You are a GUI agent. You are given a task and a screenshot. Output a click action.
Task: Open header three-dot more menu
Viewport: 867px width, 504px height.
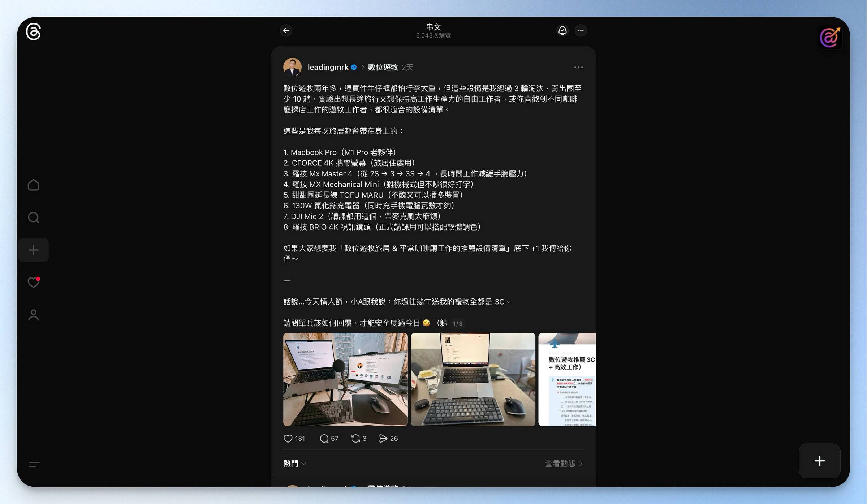[x=581, y=30]
